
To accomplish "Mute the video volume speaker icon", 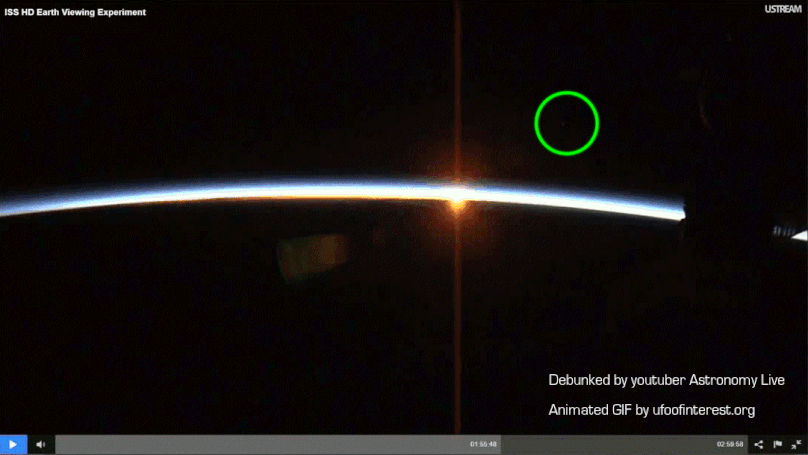I will coord(41,444).
